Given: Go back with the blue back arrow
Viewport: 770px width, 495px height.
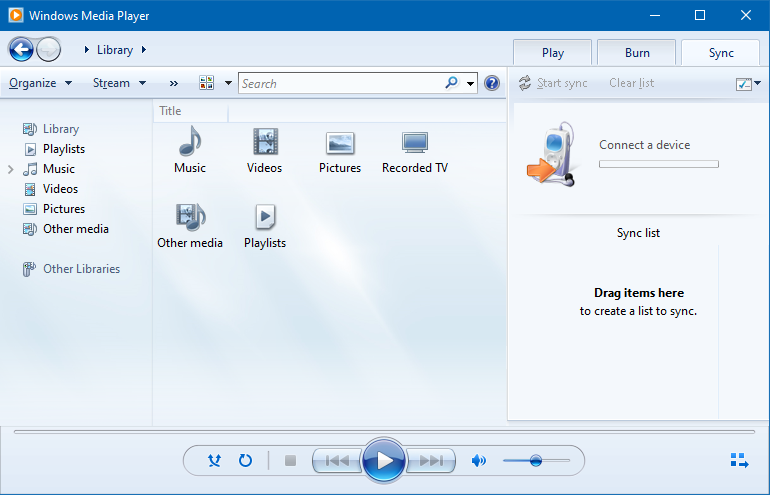Looking at the screenshot, I should point(21,49).
